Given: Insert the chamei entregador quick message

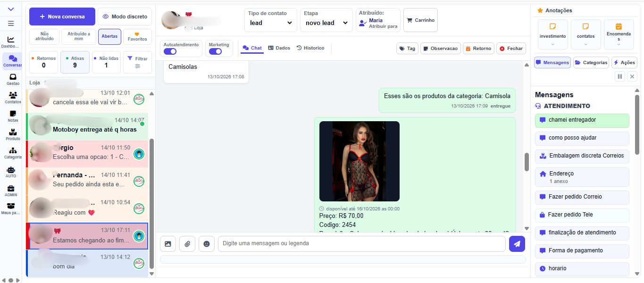Looking at the screenshot, I should 582,120.
